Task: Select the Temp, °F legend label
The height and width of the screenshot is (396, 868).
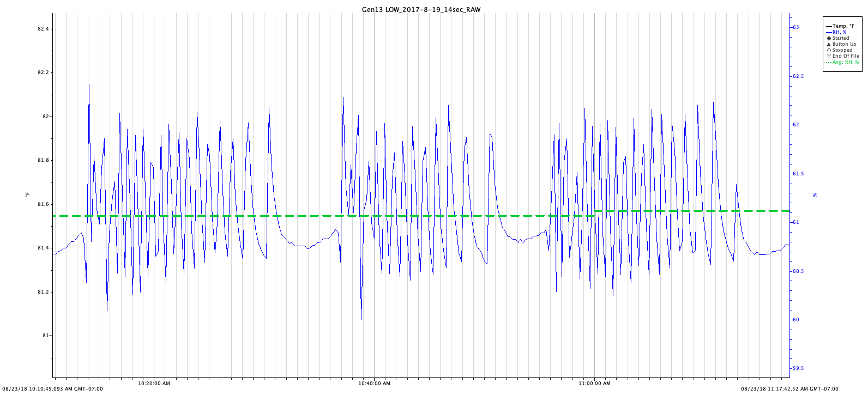Action: [x=843, y=26]
